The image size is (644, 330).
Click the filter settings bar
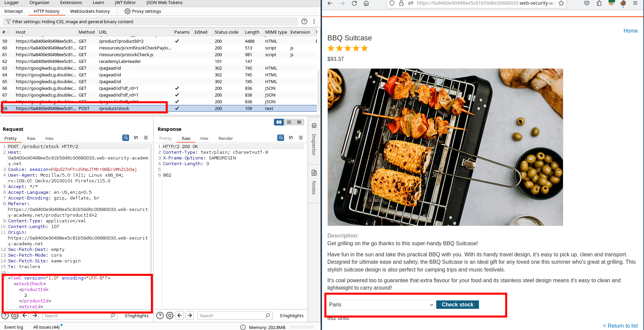[150, 22]
